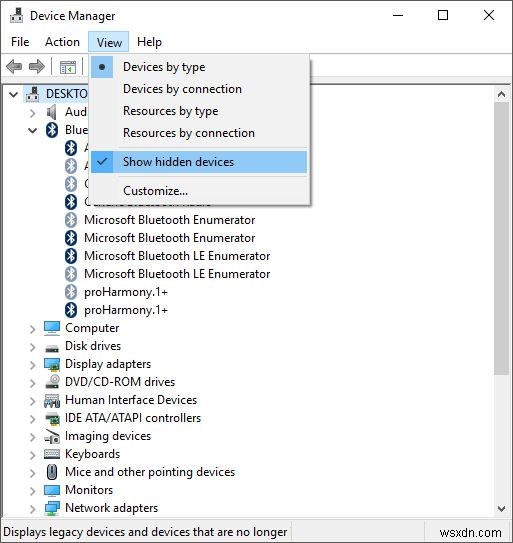This screenshot has height=543, width=513.
Task: Expand the DVD/CD-ROM drives node
Action: click(x=33, y=383)
